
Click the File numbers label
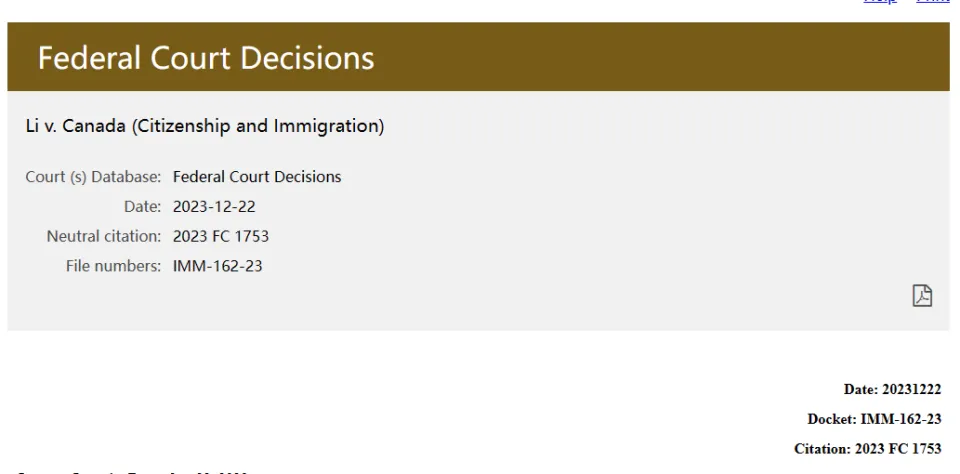(x=114, y=266)
